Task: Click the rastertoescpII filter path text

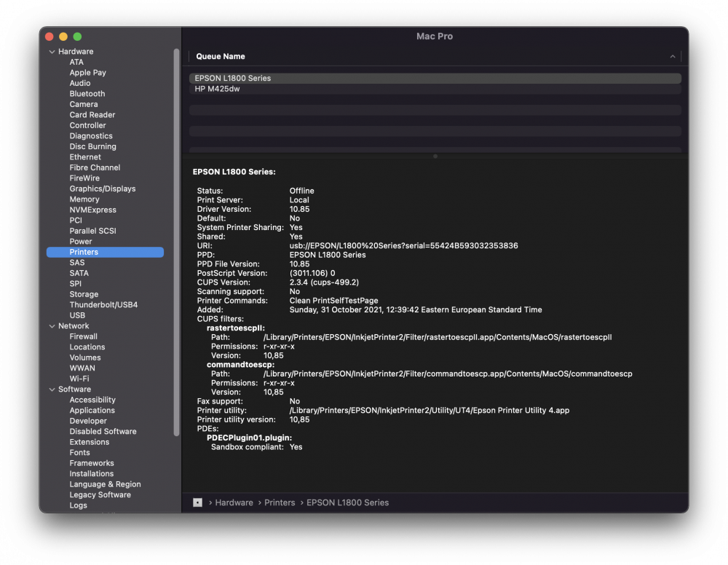Action: pyautogui.click(x=438, y=338)
